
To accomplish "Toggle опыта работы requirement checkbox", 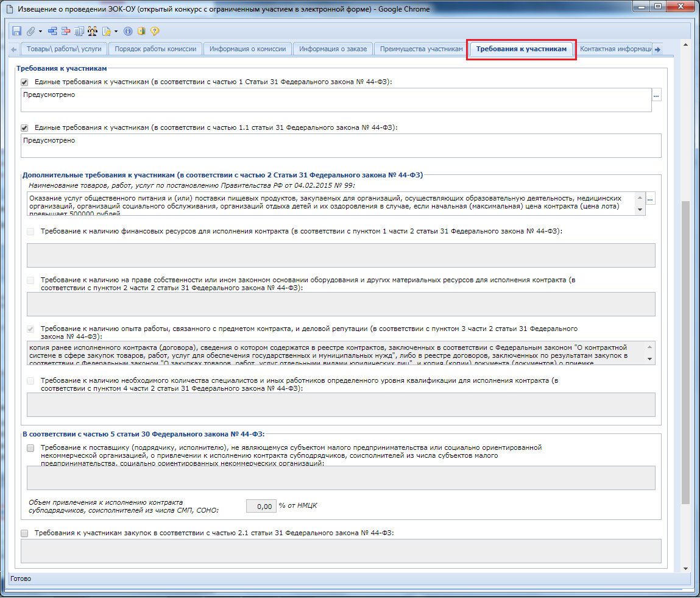I will click(30, 329).
